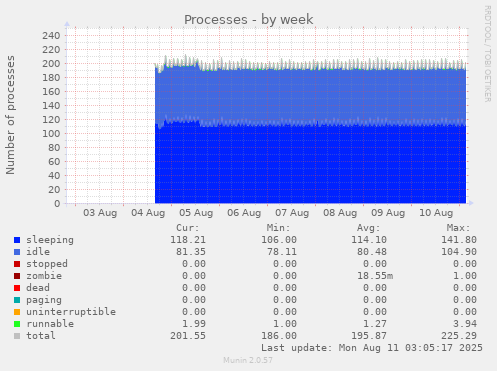Click the '07 Aug' x-axis label
497x371 pixels.
[x=292, y=213]
